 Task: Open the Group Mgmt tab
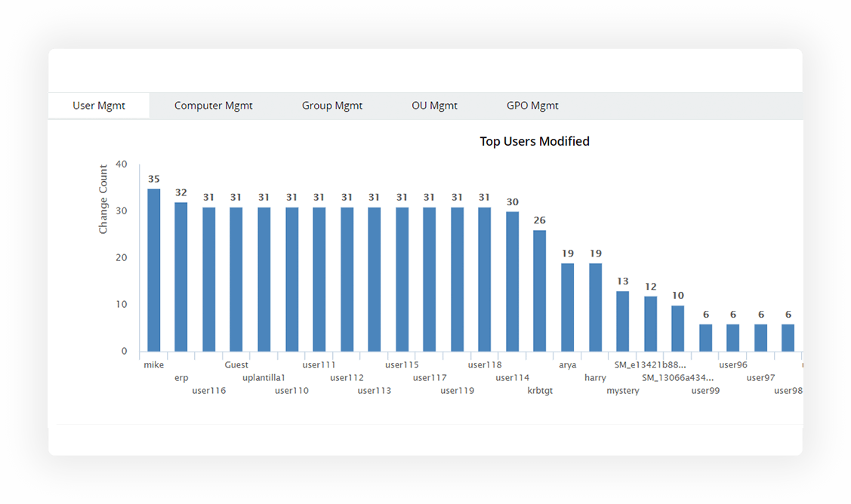click(332, 106)
